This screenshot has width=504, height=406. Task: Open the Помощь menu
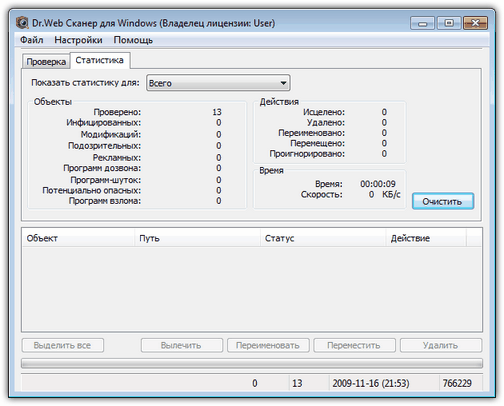tap(133, 40)
